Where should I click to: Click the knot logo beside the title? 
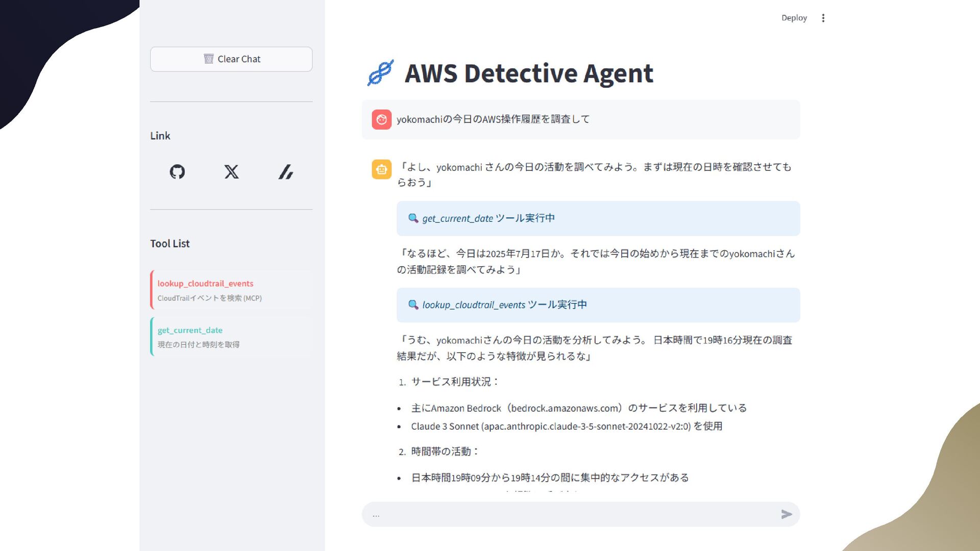click(x=381, y=73)
